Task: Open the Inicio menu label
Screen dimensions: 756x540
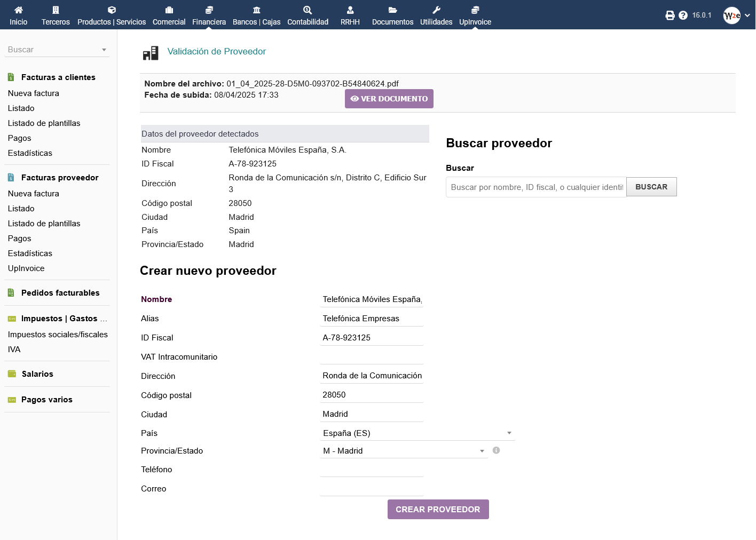Action: [x=18, y=22]
